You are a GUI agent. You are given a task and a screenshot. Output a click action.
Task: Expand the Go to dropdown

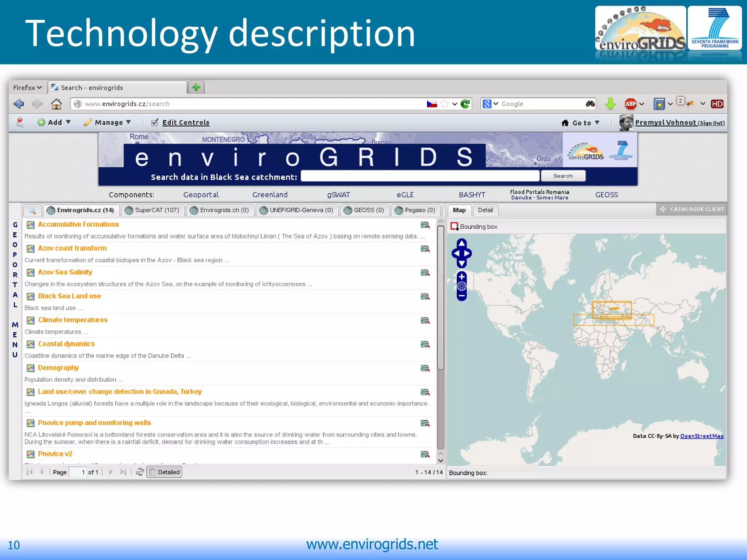[580, 123]
